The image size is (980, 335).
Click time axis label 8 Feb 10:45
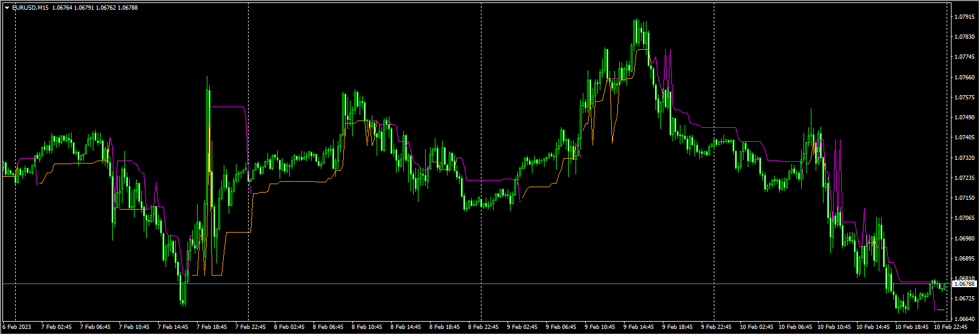367,327
